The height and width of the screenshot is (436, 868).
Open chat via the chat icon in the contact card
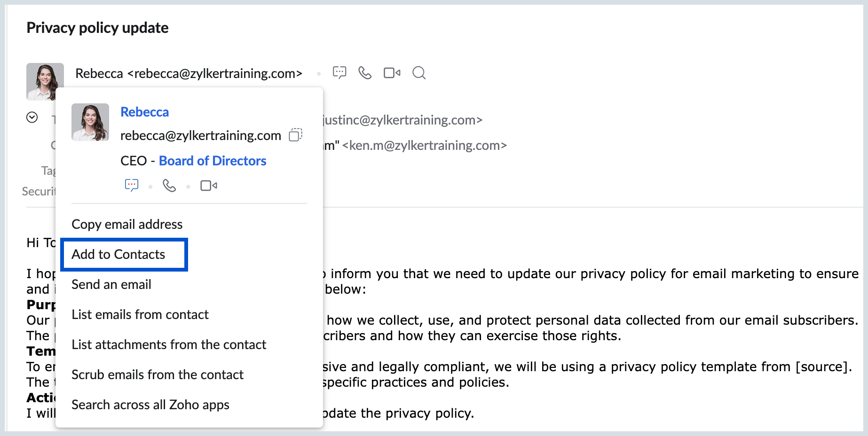(132, 185)
